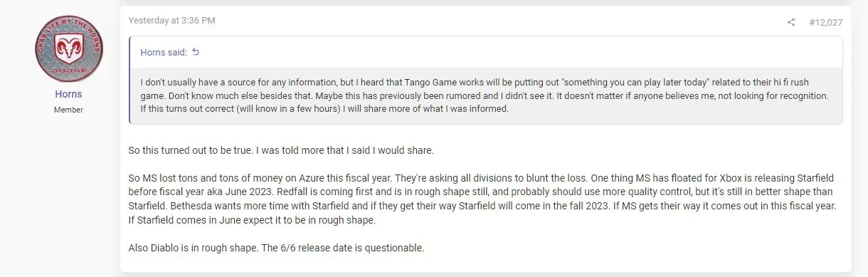
Task: Open the Dodge ram avatar image
Action: [69, 49]
